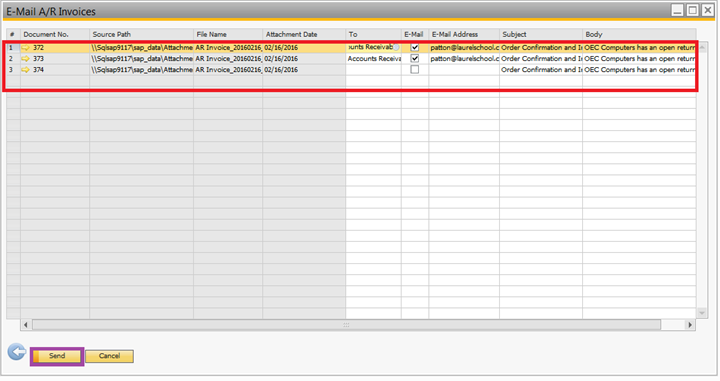Select row number 1 in the table
Image resolution: width=720 pixels, height=381 pixels.
[x=13, y=48]
